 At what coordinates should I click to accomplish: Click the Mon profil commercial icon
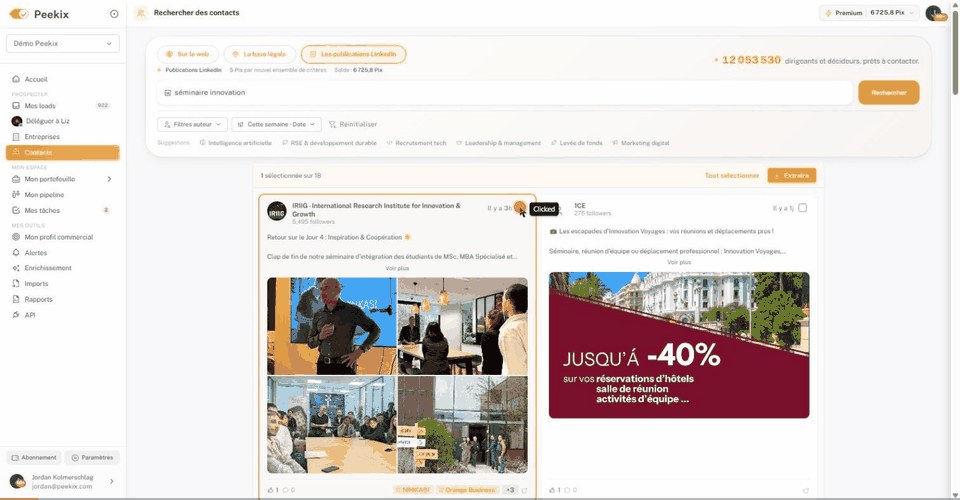click(x=16, y=237)
